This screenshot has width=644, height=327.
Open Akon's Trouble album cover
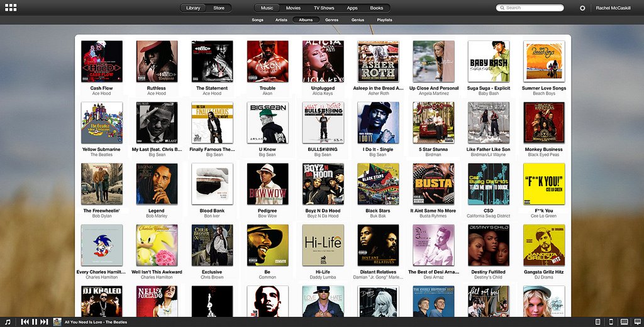(x=268, y=61)
